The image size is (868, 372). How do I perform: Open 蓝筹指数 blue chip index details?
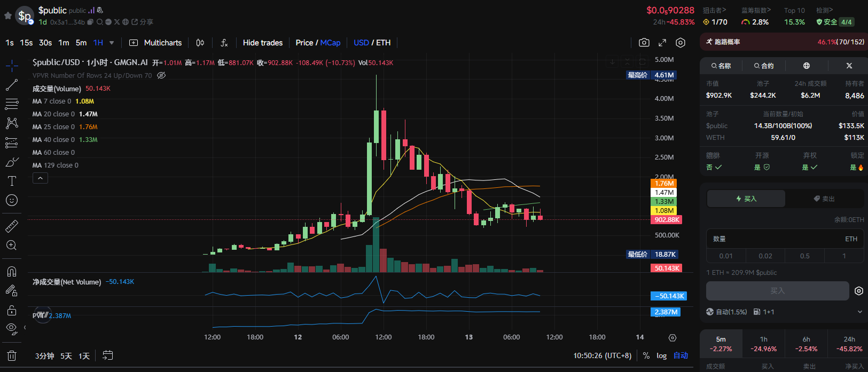click(756, 10)
